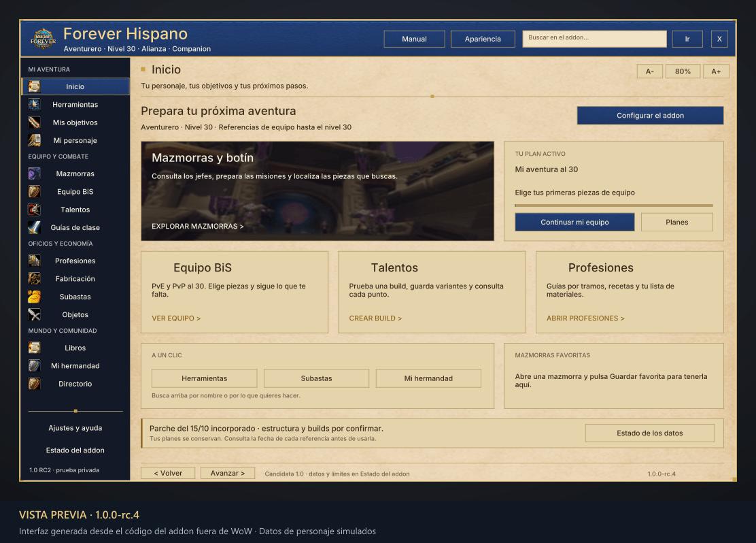Click the 80% zoom level button
Image resolution: width=756 pixels, height=543 pixels.
pos(683,71)
